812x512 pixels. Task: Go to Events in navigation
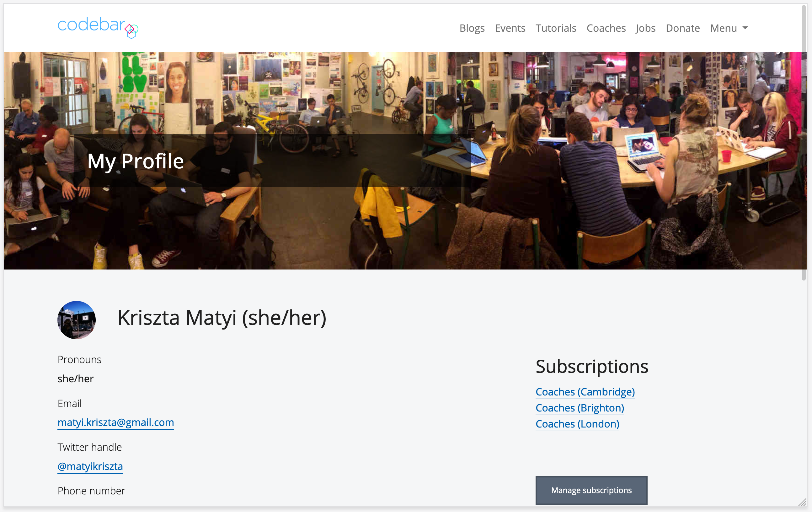510,28
